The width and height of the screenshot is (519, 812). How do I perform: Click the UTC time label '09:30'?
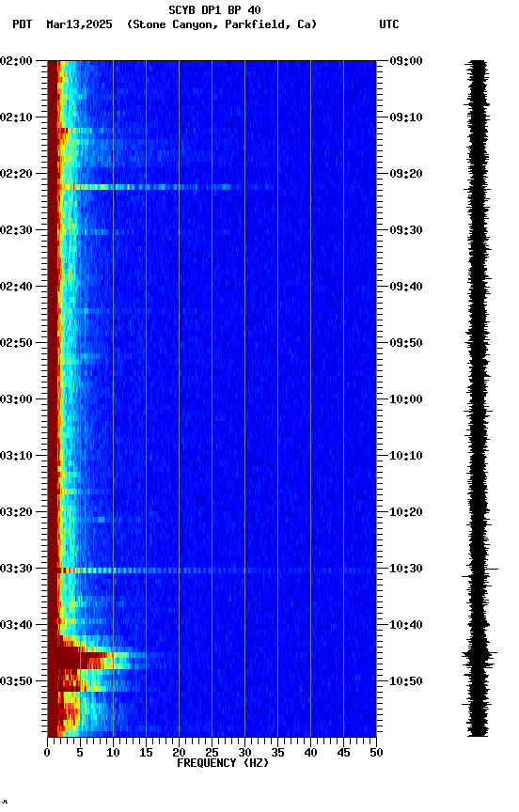coord(406,230)
